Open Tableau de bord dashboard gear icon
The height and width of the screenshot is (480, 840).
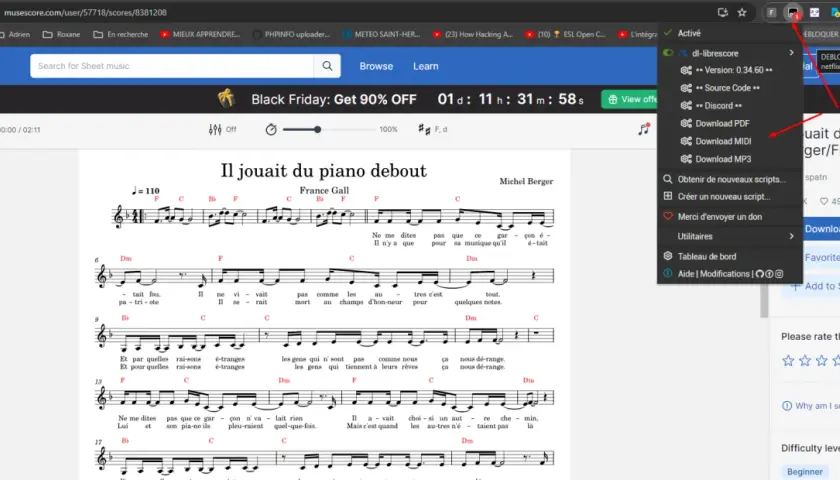click(x=668, y=256)
